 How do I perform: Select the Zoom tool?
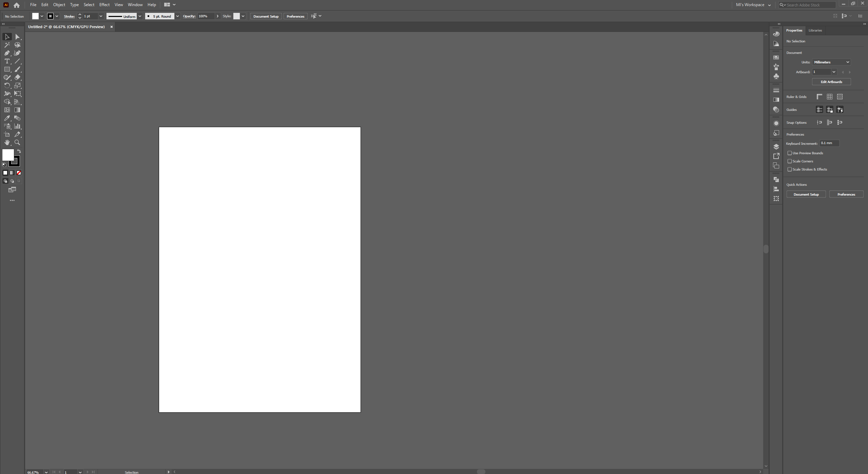tap(17, 142)
